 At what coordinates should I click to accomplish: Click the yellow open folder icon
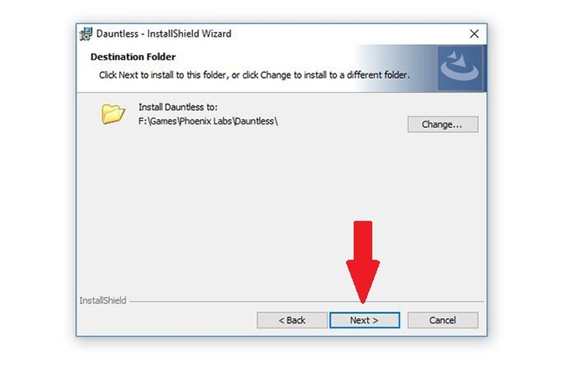pyautogui.click(x=113, y=114)
